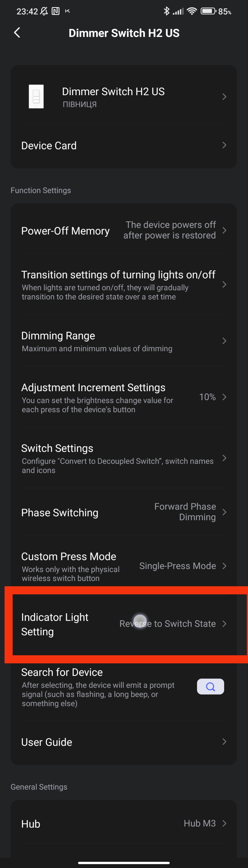Tap the battery indicator icon
Viewport: 248px width, 868px height.
click(x=208, y=11)
